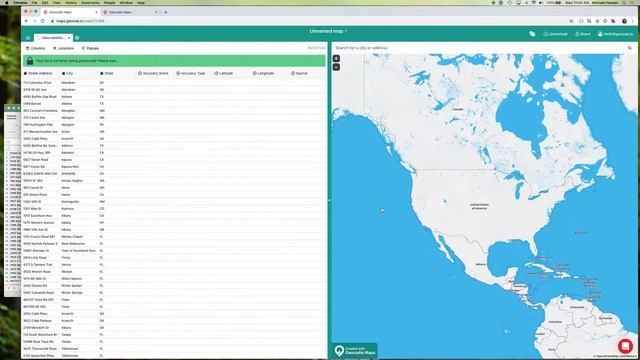The image size is (640, 360).
Task: Click the Latitude column header
Action: click(224, 73)
